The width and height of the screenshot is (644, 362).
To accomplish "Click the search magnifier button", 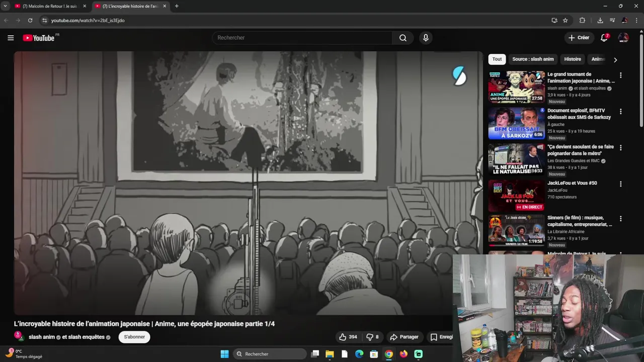I will coord(403,38).
